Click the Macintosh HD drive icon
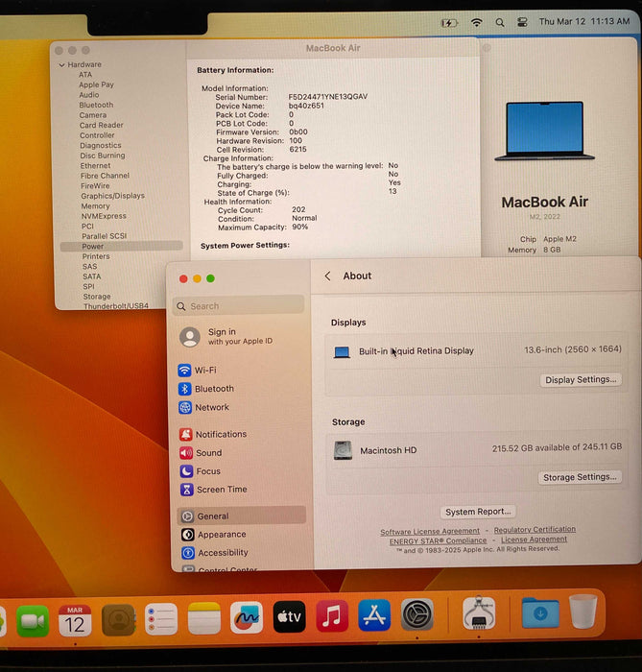The image size is (642, 672). pos(343,450)
